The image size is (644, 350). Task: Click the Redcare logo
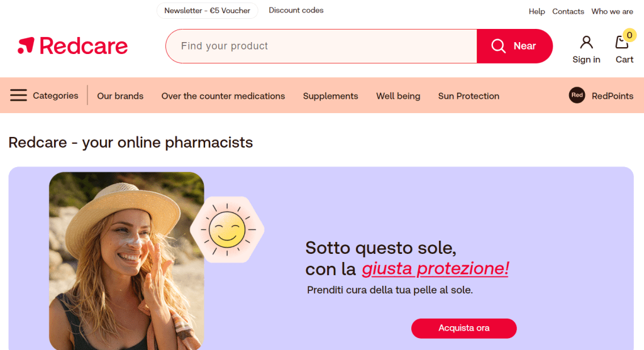point(73,45)
